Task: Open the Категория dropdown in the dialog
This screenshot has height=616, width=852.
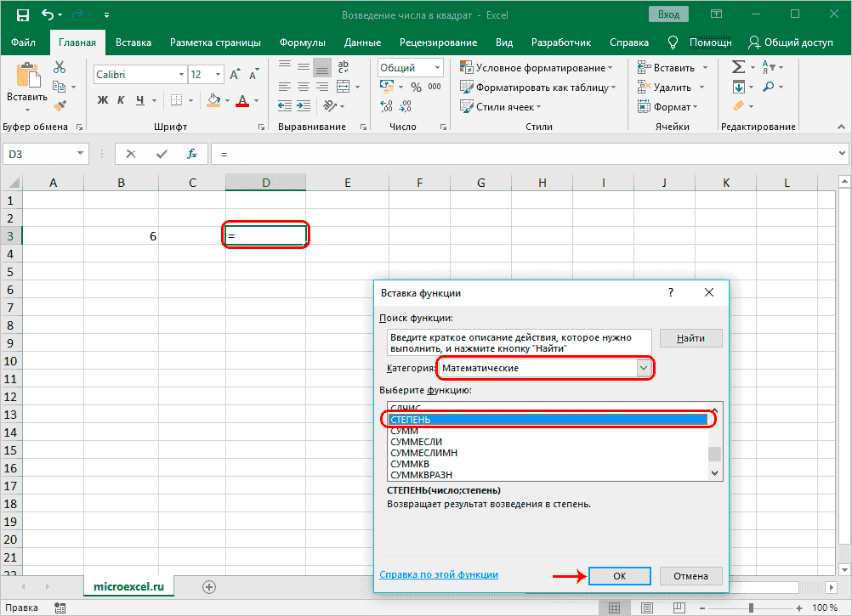Action: (644, 368)
